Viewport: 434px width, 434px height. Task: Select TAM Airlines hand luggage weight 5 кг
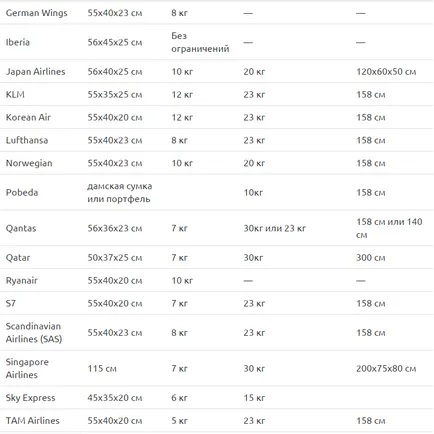tap(179, 421)
